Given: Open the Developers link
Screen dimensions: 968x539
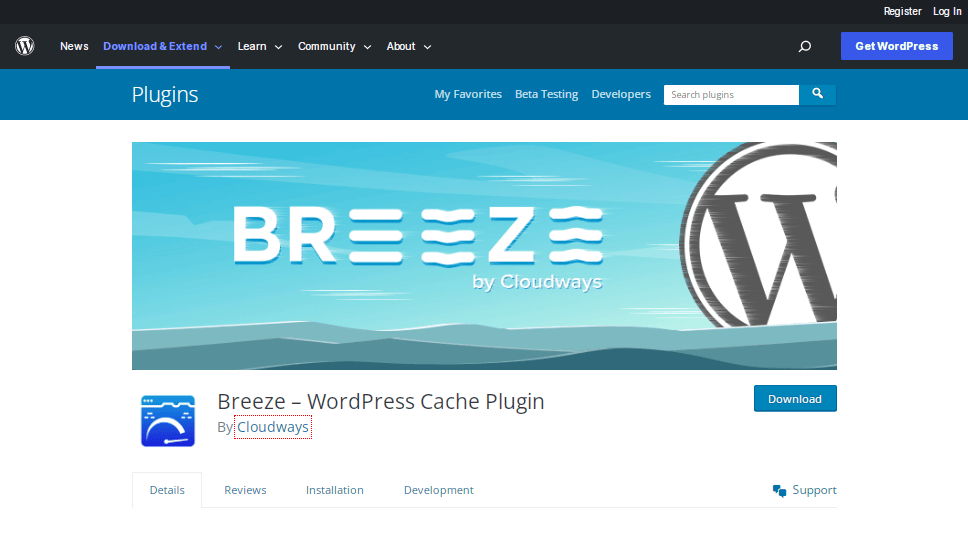Looking at the screenshot, I should (621, 94).
